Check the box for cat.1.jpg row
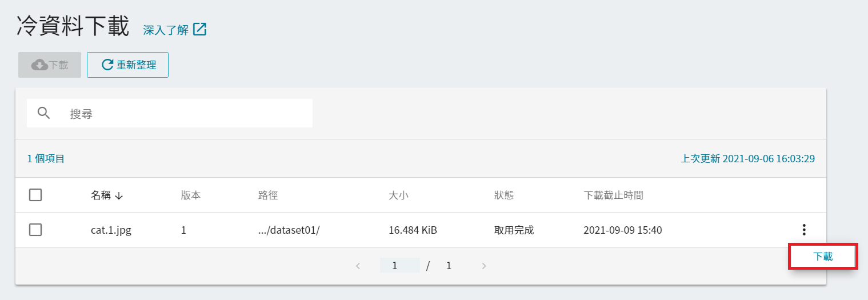Viewport: 868px width, 300px height. point(35,230)
